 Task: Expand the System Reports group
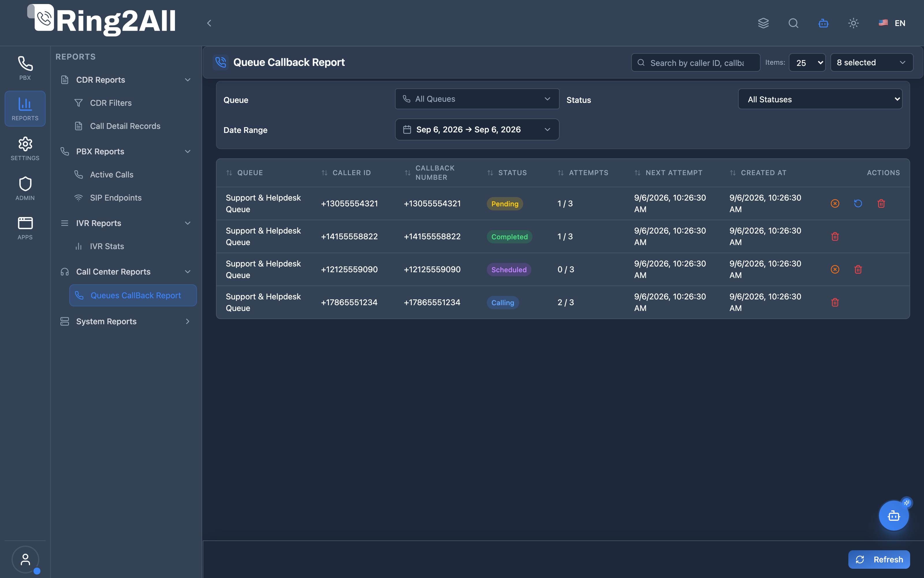(x=126, y=321)
